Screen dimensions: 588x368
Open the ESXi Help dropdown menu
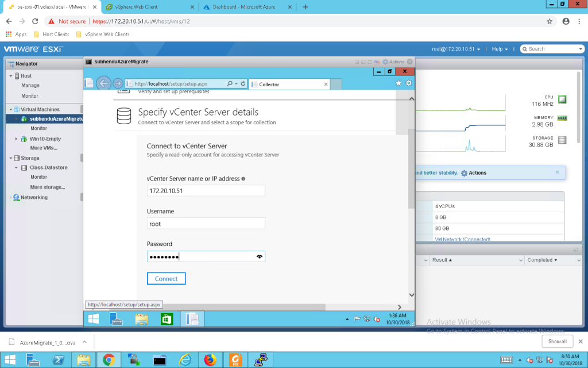pyautogui.click(x=500, y=49)
